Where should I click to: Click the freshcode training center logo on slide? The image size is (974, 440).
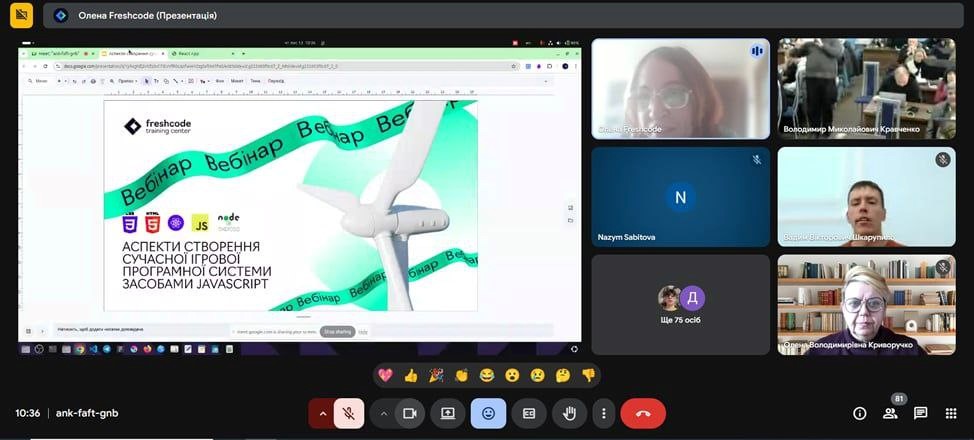158,126
